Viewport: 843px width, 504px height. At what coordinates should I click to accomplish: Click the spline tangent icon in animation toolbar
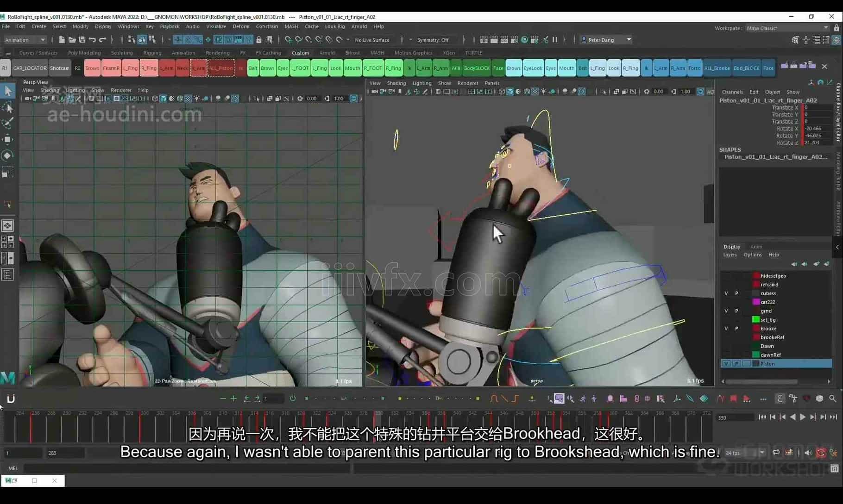click(x=494, y=398)
